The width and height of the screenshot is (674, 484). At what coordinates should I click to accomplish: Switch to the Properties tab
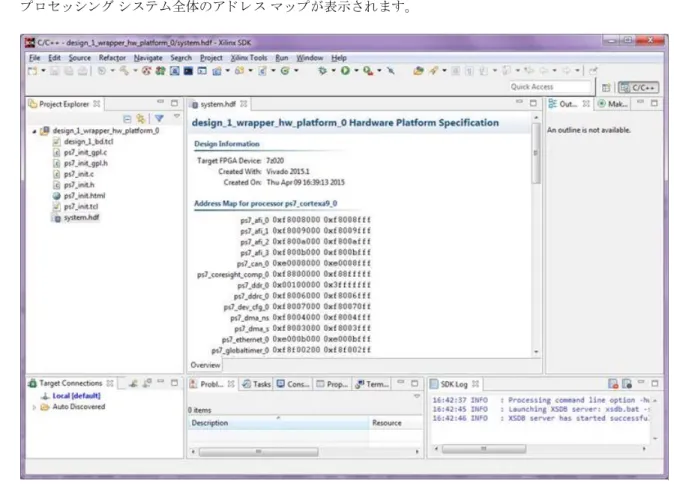(332, 384)
